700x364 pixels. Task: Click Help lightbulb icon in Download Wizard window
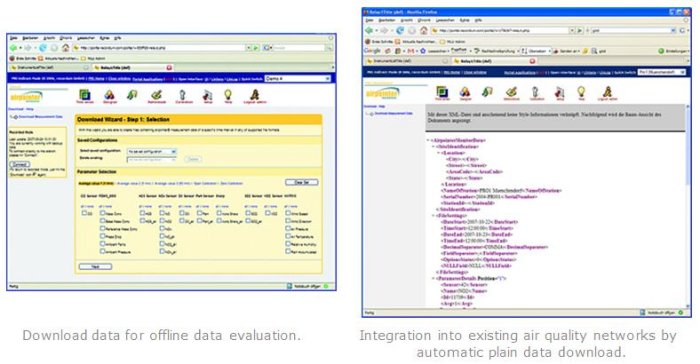click(x=228, y=96)
